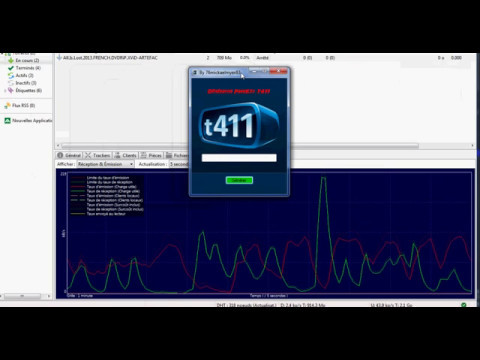This screenshot has width=480, height=360.
Task: Click the DHT nodes status bar text
Action: pyautogui.click(x=246, y=305)
